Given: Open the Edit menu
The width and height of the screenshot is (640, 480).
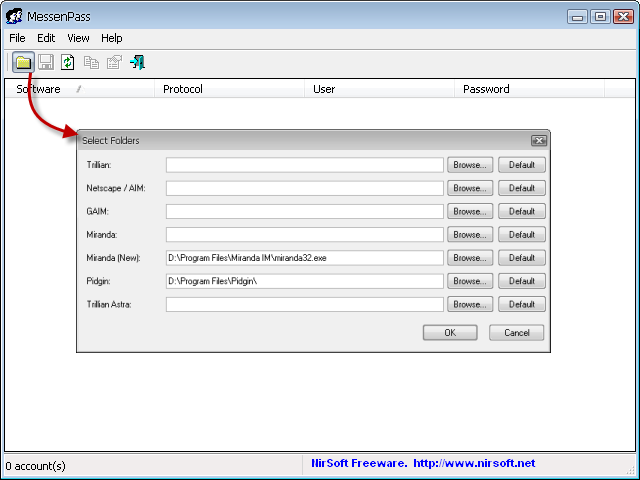Looking at the screenshot, I should pos(46,38).
